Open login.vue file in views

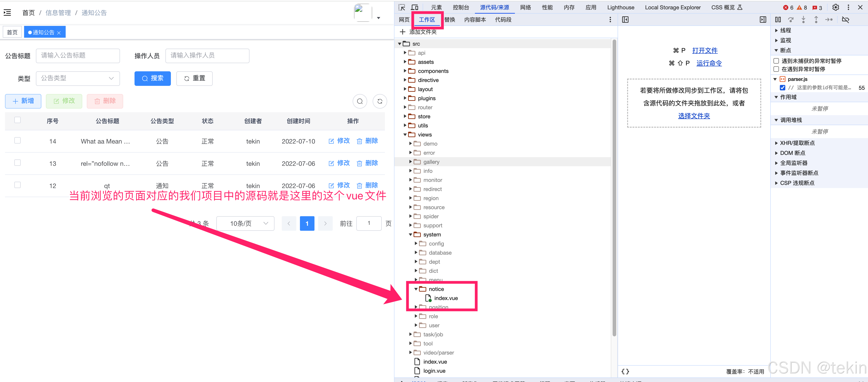click(x=434, y=371)
